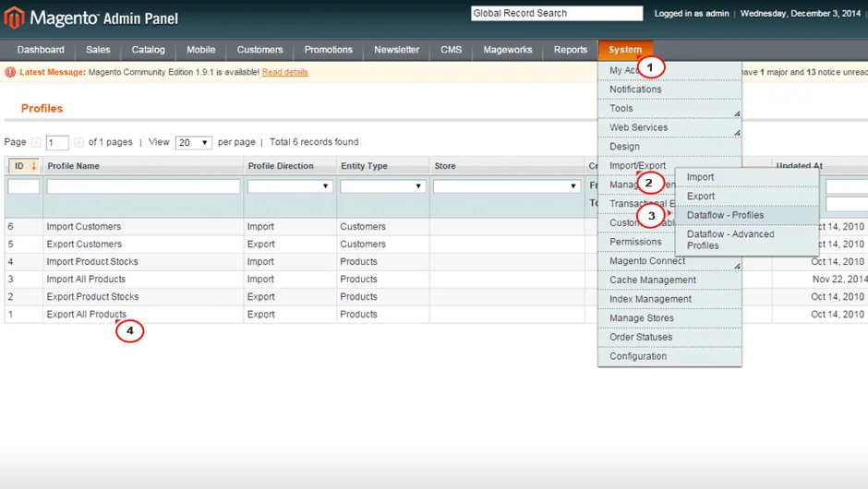Viewport: 868px width, 489px height.
Task: Select Configuration menu entry
Action: [x=669, y=356]
